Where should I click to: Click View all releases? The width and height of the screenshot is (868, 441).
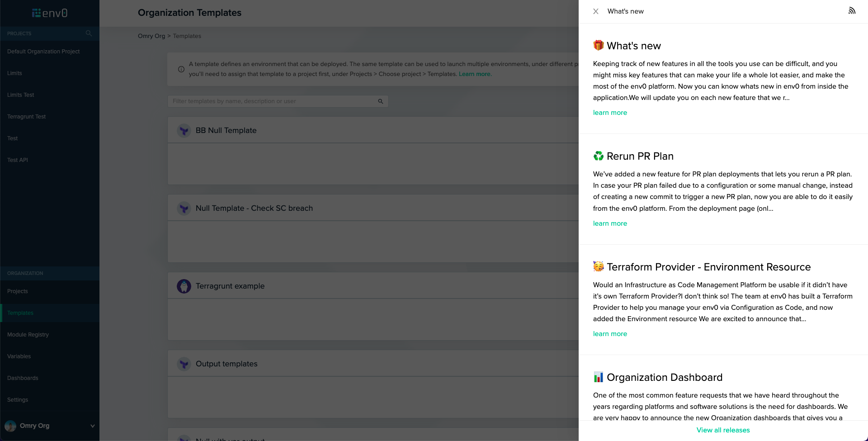723,430
